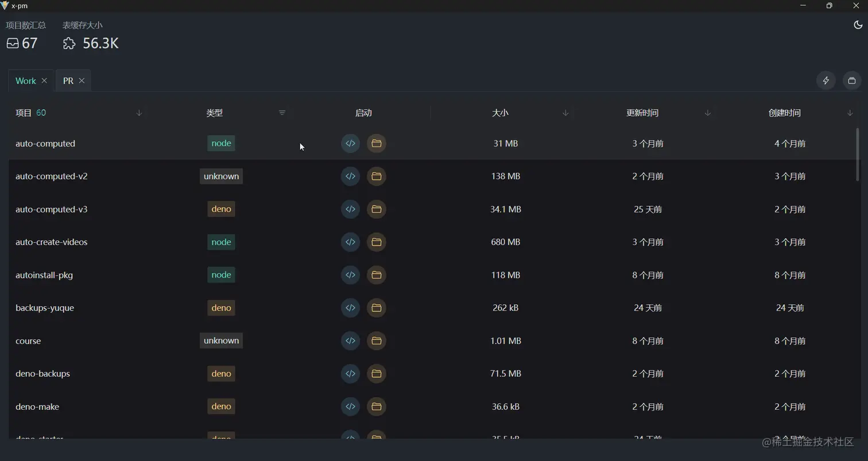
Task: Open deno-backups in code editor
Action: (x=350, y=374)
